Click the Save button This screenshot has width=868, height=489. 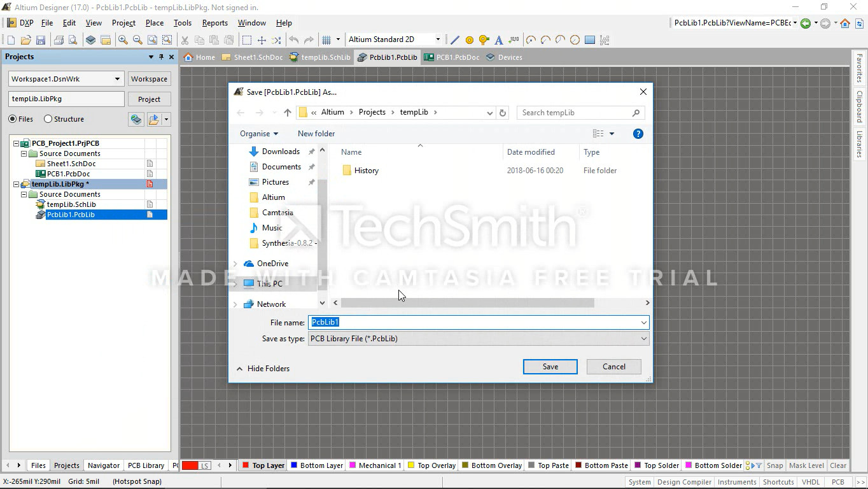(x=550, y=367)
